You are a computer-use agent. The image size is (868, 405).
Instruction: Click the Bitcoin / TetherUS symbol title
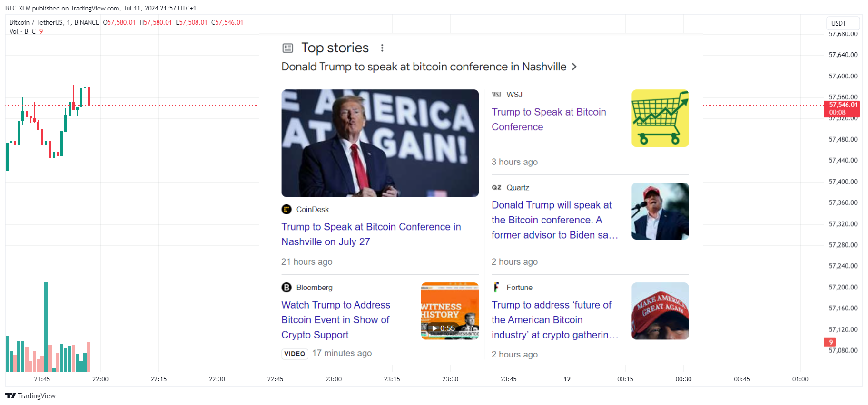[54, 22]
